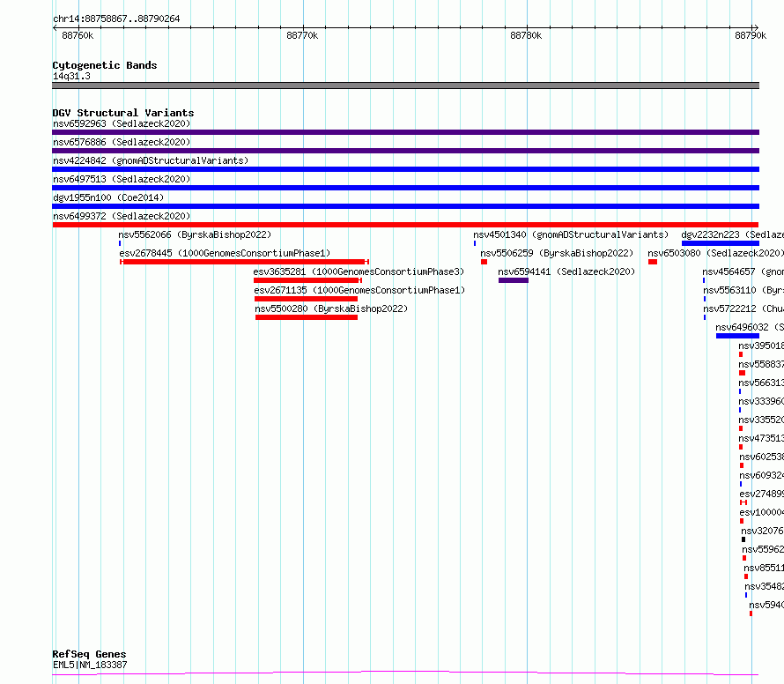Click the purple bar under nsv6594141
This screenshot has height=684, width=784.
pyautogui.click(x=514, y=280)
